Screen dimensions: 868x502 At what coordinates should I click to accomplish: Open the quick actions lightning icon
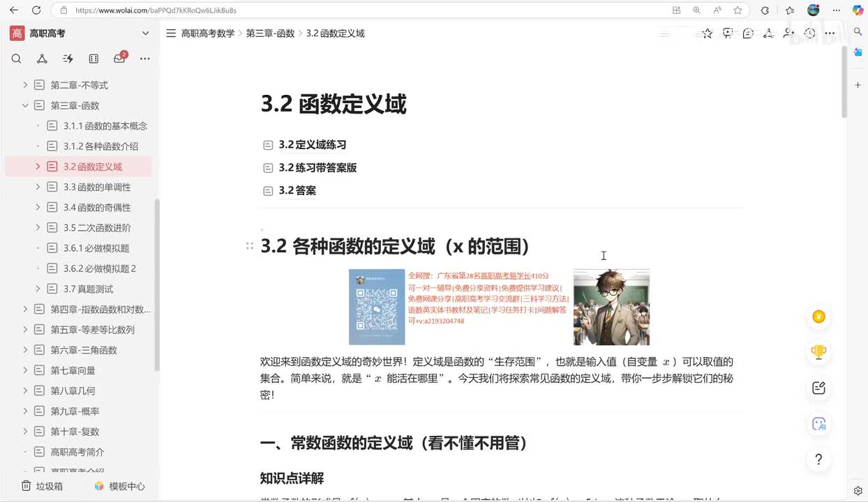pyautogui.click(x=68, y=59)
